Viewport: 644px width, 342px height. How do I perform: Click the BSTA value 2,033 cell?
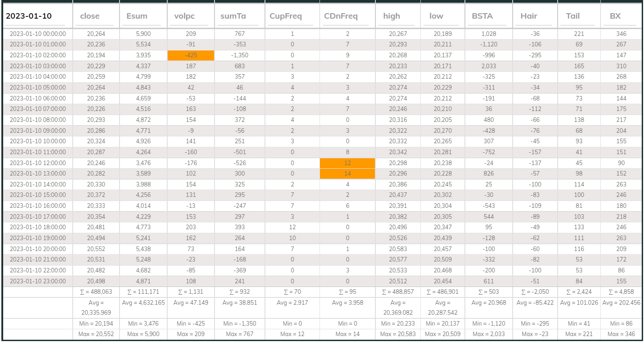click(489, 66)
